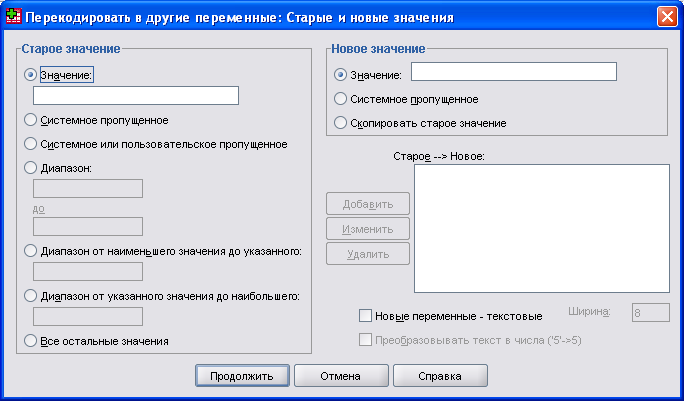
Task: Select new value 'Системное пропущенное' radio button
Action: [x=340, y=99]
